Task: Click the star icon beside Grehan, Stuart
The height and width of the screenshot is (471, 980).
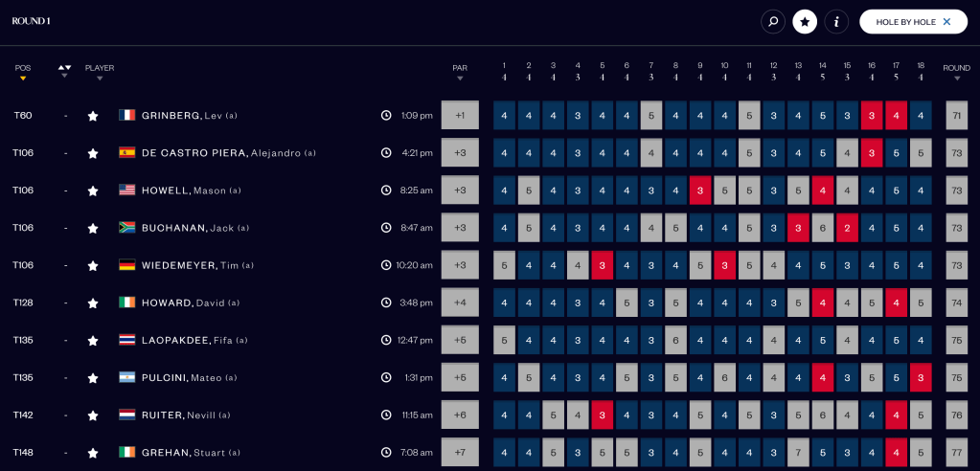Action: coord(93,453)
